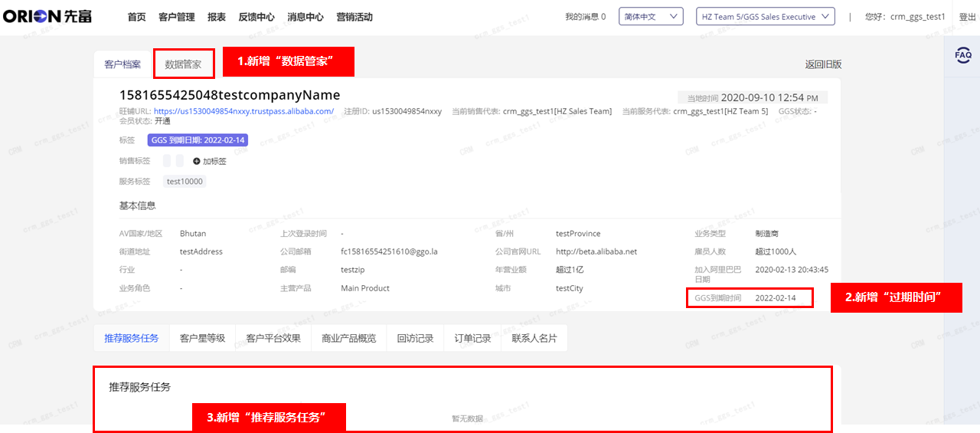Viewport: 980px width, 433px height.
Task: Click the testCity value
Action: (570, 288)
